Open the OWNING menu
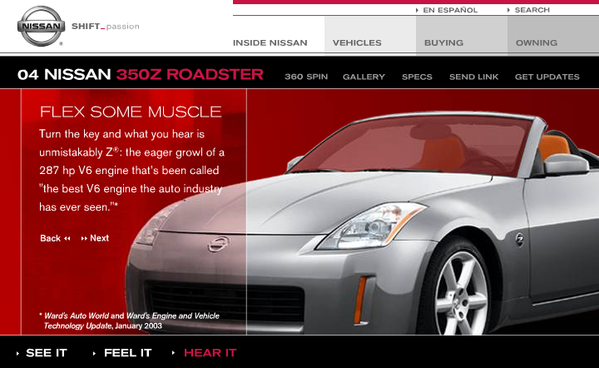 pyautogui.click(x=536, y=43)
